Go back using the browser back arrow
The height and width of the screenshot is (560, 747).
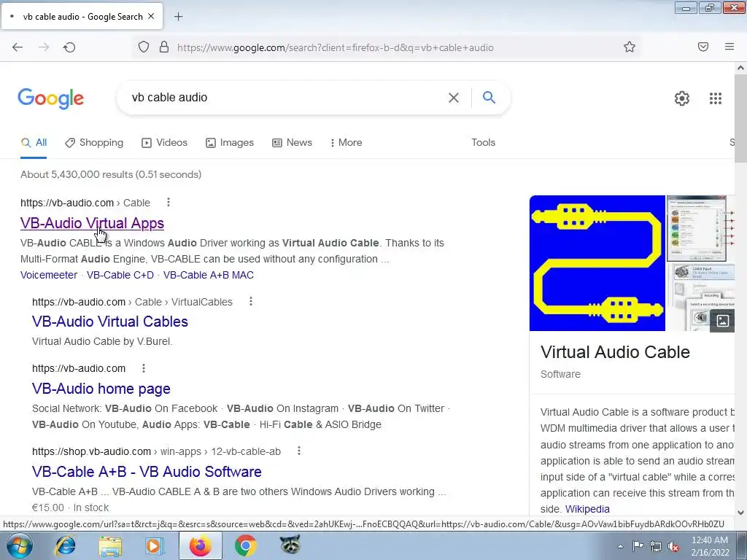click(x=18, y=47)
